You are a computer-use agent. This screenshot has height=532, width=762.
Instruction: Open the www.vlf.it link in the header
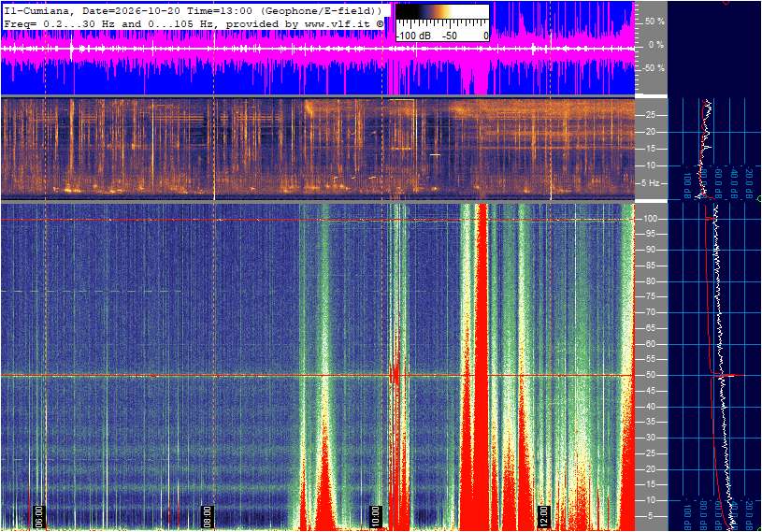tap(338, 23)
